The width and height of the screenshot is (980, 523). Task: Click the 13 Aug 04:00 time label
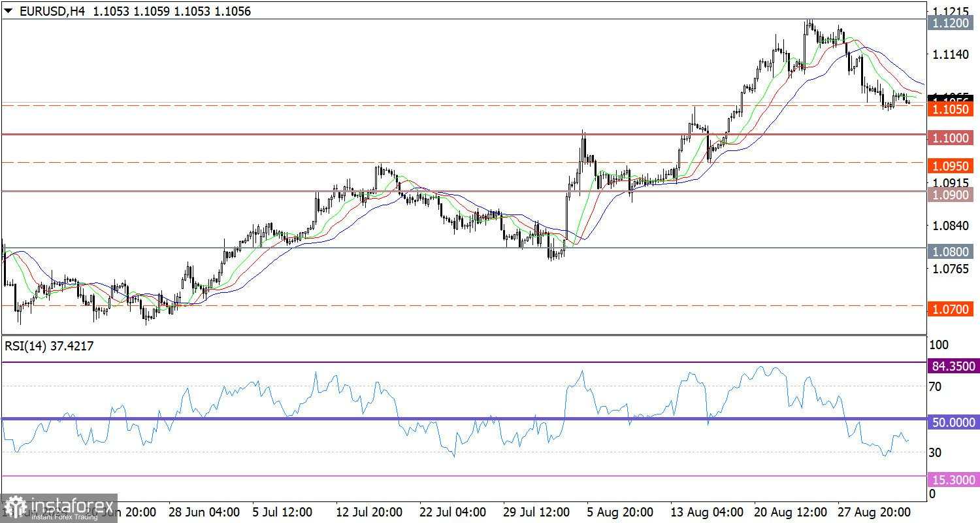707,511
